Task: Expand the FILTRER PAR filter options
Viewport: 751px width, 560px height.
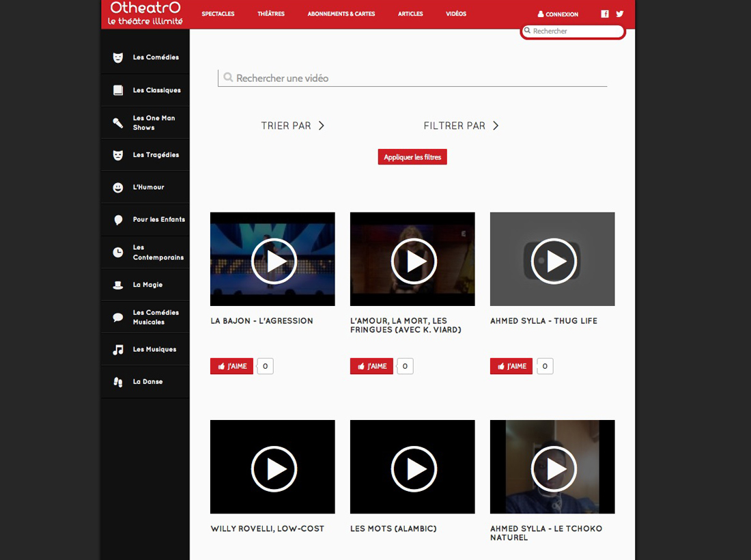Action: [462, 126]
